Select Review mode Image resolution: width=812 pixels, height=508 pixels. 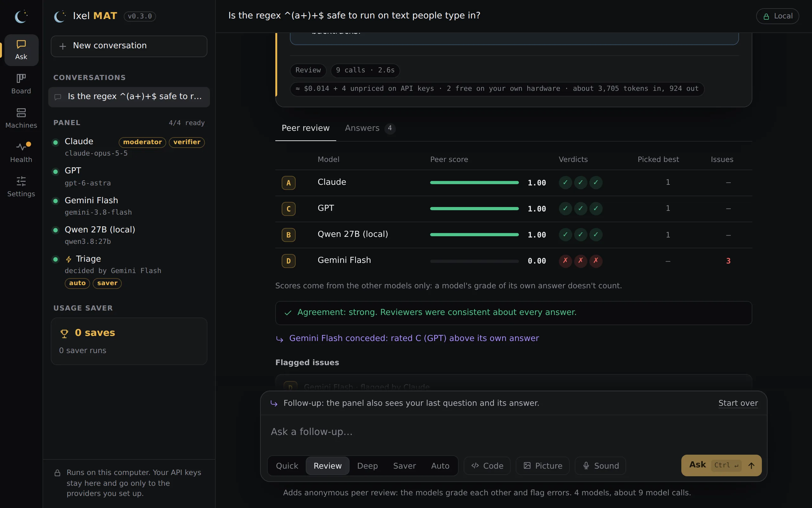pos(327,466)
